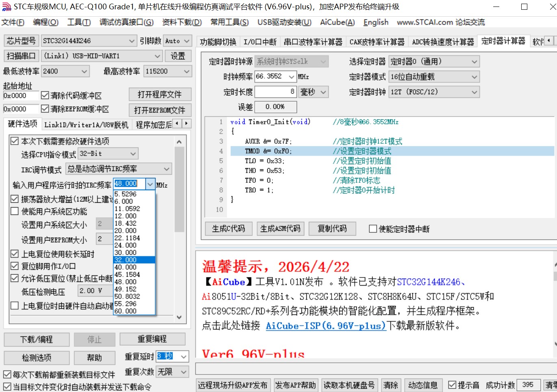Collapse the IRC frequency dropdown arrow
This screenshot has height=392, width=557.
pos(150,184)
